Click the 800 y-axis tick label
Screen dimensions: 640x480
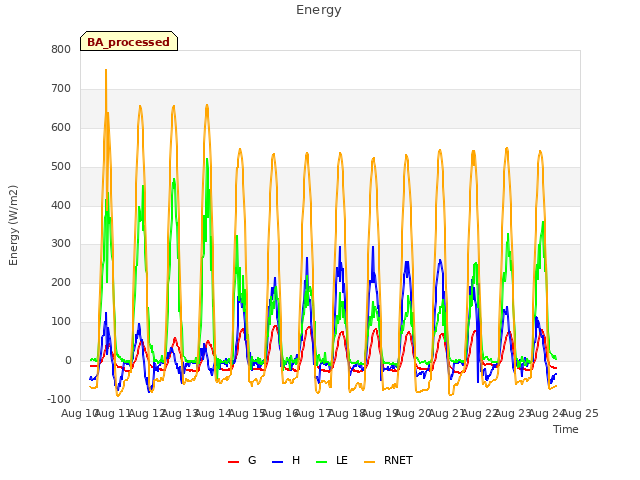click(x=61, y=49)
